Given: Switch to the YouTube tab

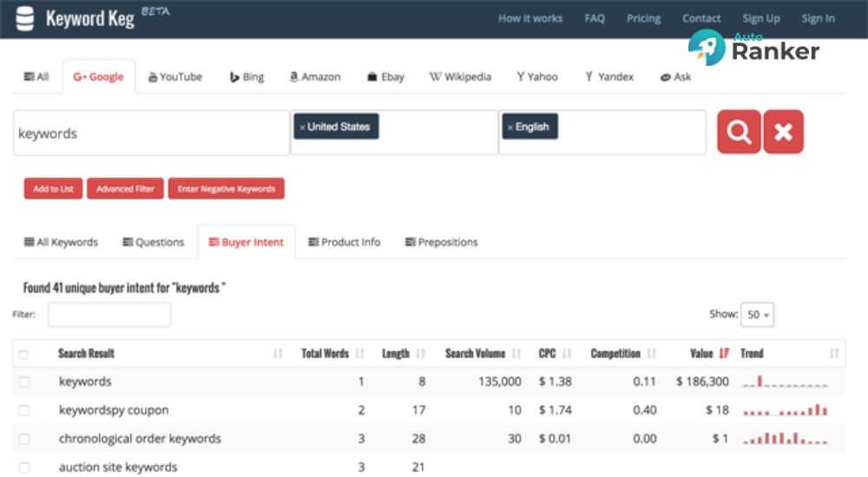Looking at the screenshot, I should [175, 77].
